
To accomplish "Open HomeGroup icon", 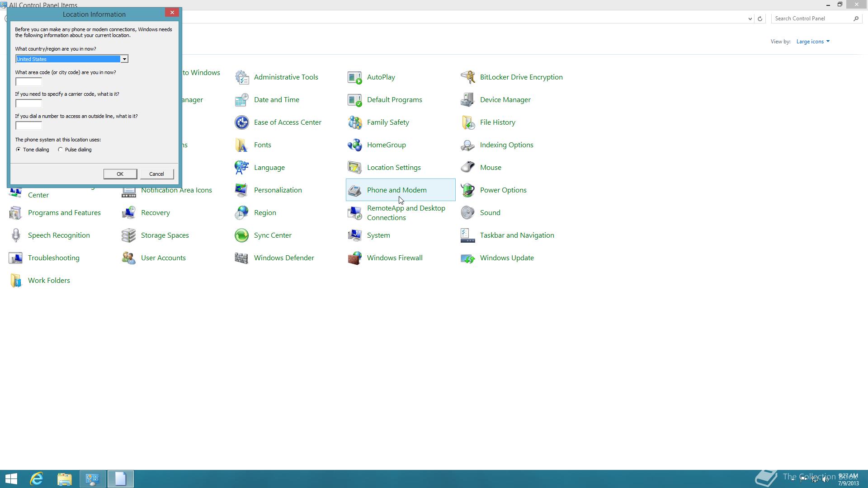I will [355, 145].
